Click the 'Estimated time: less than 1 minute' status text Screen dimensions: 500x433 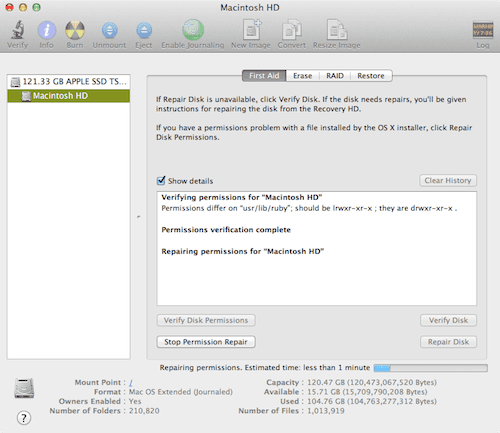pyautogui.click(x=307, y=368)
